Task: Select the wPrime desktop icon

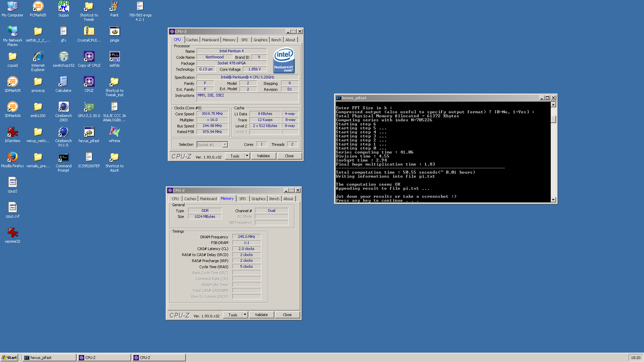Action: pos(114,132)
